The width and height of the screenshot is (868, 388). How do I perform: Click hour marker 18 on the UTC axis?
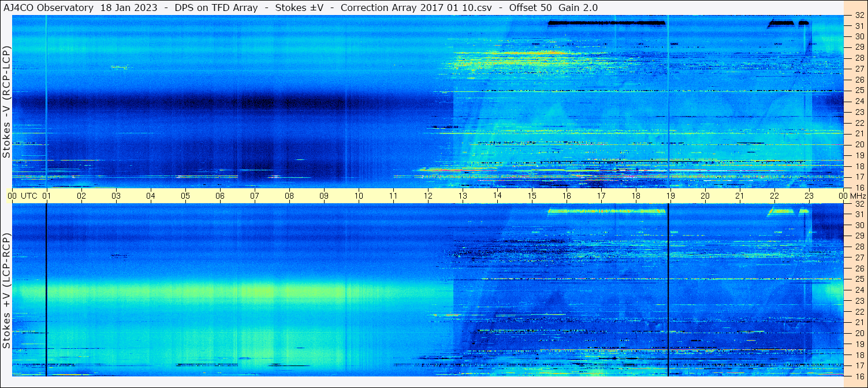click(636, 196)
